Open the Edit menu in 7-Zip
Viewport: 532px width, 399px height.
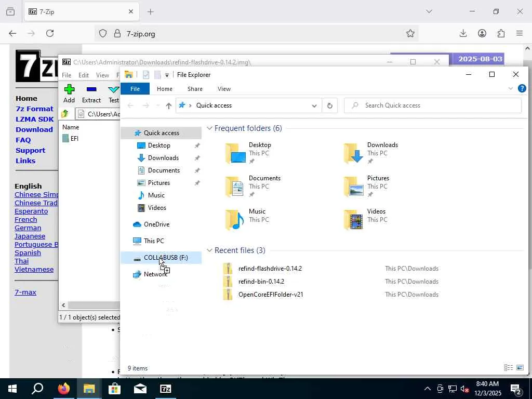84,75
